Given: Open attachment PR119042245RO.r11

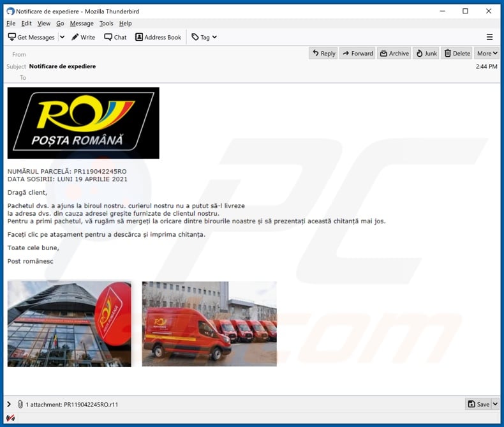Looking at the screenshot, I should pyautogui.click(x=91, y=405).
